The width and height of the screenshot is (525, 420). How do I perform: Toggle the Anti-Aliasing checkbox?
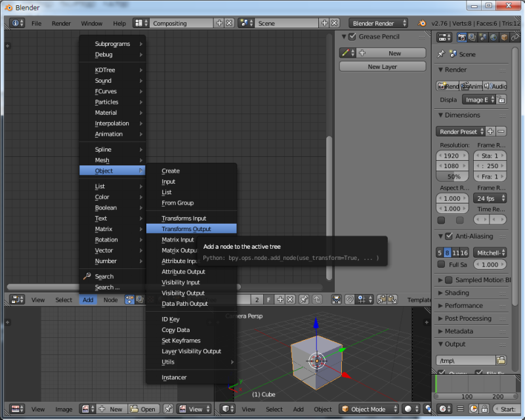(449, 236)
